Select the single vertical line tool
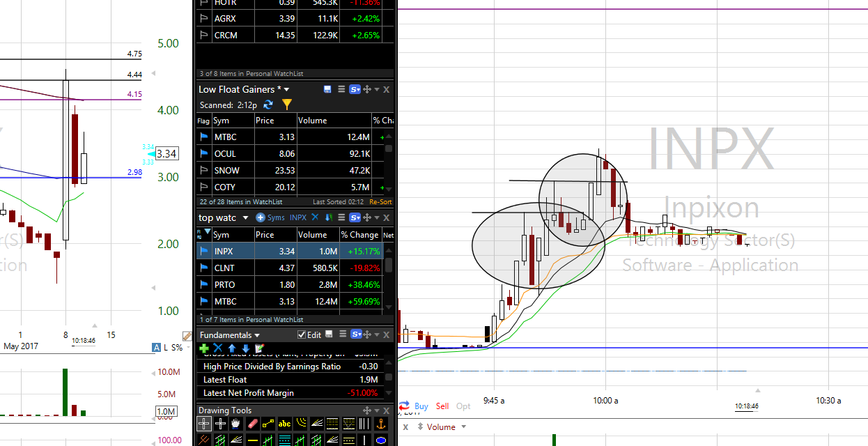 click(x=364, y=440)
